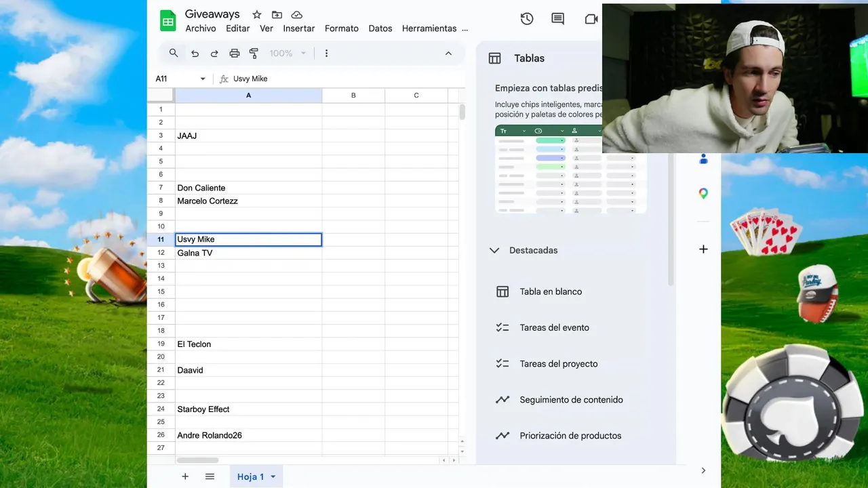Select column A header

(x=248, y=96)
